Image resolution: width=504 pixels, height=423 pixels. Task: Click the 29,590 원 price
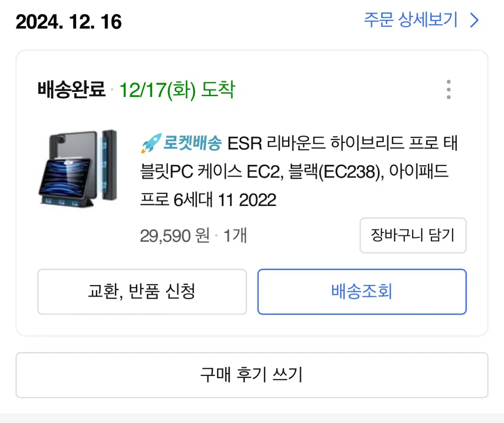175,236
